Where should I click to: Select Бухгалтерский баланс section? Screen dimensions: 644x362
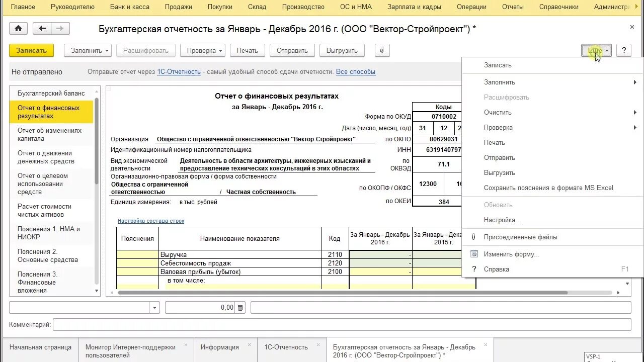click(x=51, y=93)
